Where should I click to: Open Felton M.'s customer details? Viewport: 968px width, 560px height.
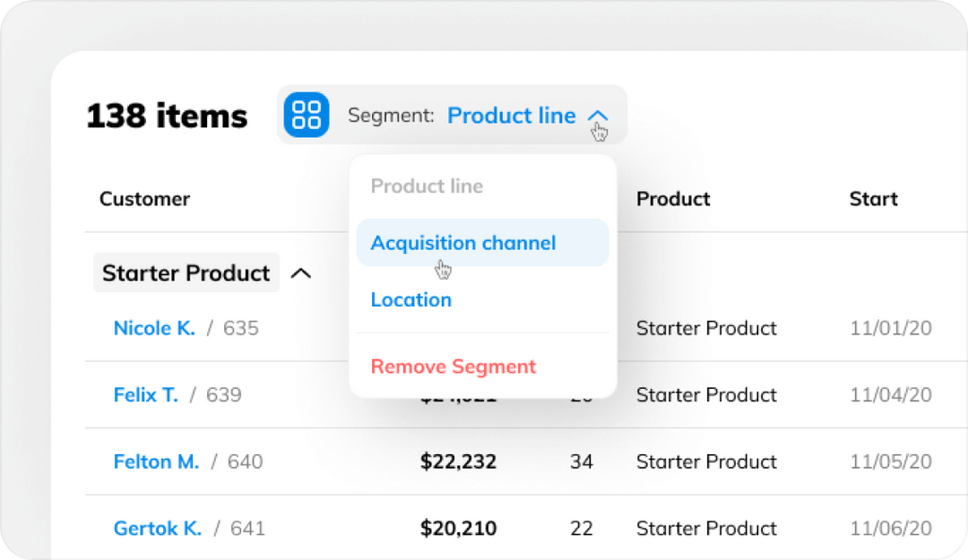tap(157, 461)
